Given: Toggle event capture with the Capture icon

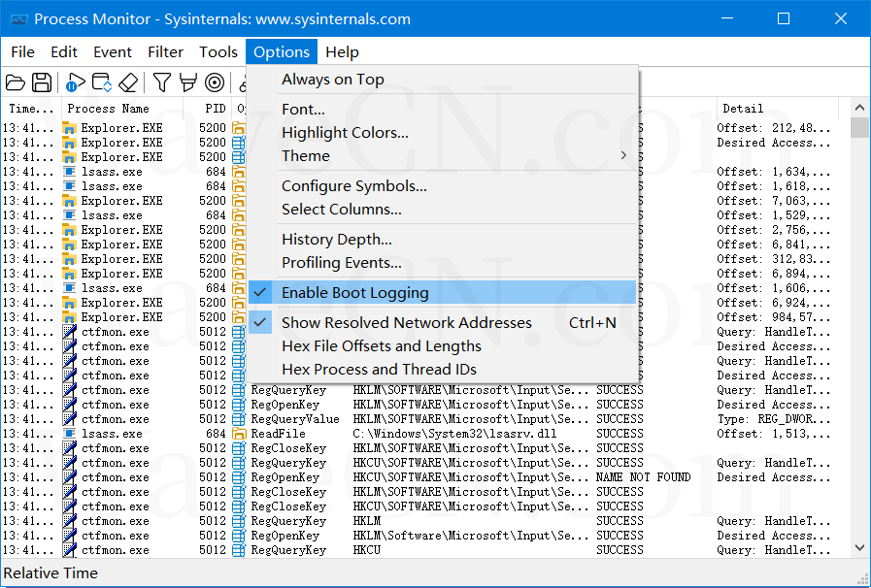Looking at the screenshot, I should pos(75,82).
